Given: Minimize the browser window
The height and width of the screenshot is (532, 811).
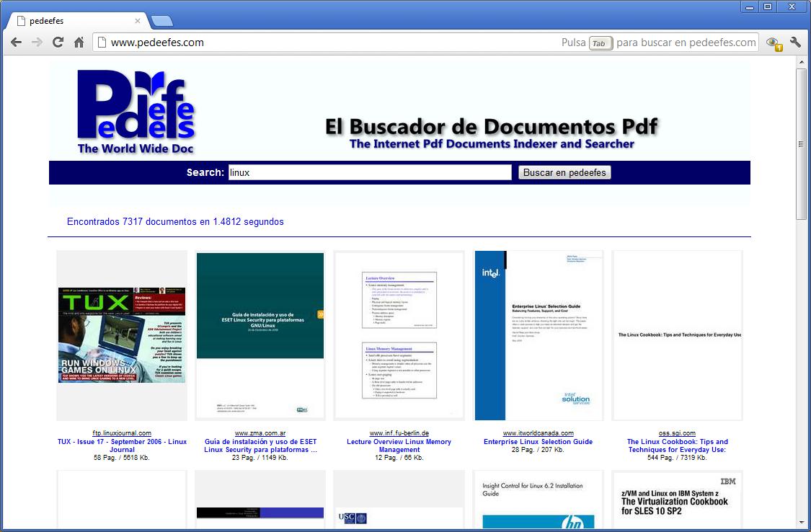Looking at the screenshot, I should pyautogui.click(x=750, y=6).
